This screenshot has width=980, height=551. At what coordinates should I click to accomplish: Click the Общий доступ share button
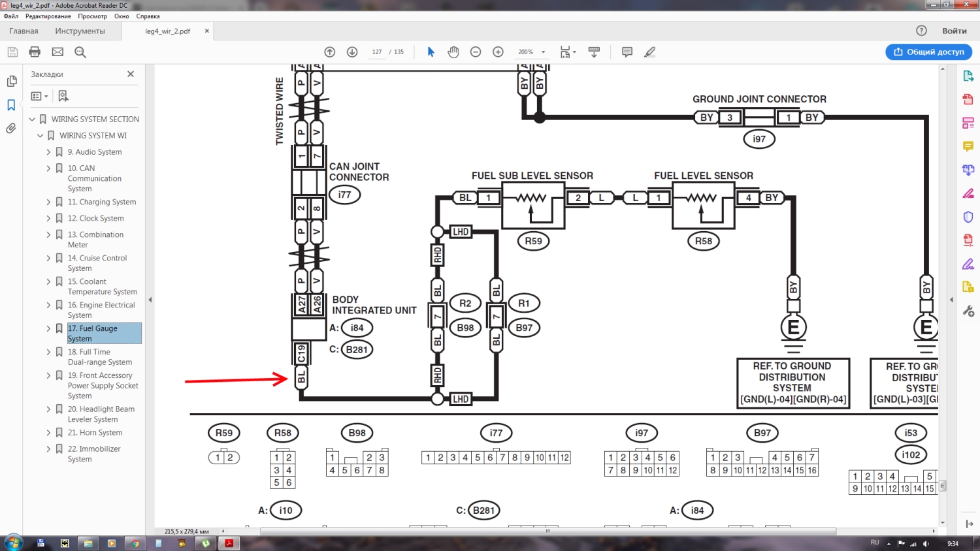click(x=928, y=52)
